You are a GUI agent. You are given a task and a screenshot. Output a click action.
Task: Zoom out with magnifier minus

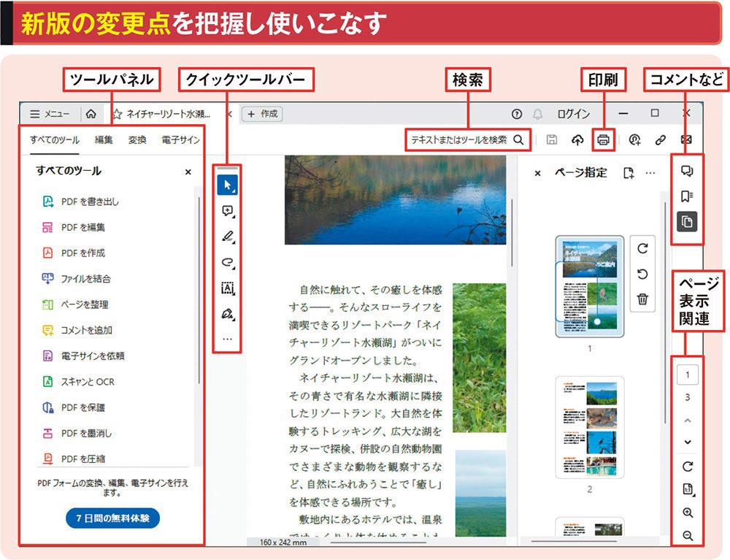pyautogui.click(x=688, y=536)
